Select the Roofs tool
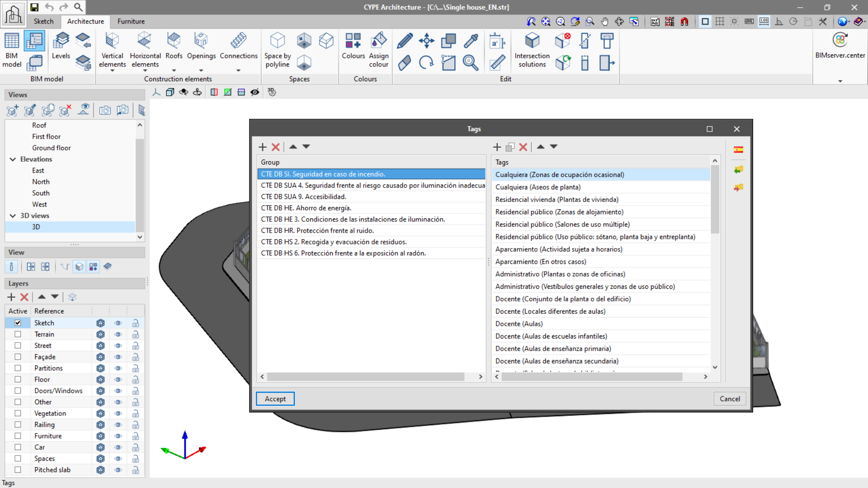Screen dimensions: 868x488 click(174, 46)
